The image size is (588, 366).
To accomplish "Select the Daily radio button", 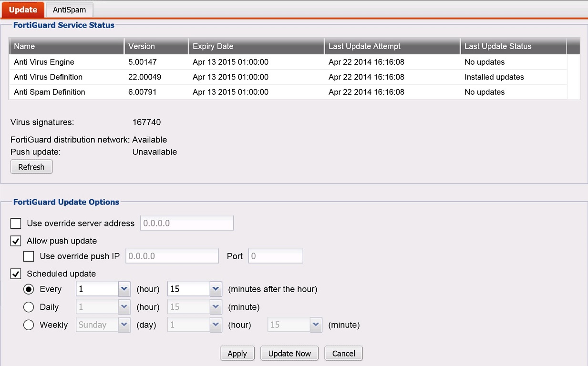I will pos(29,307).
